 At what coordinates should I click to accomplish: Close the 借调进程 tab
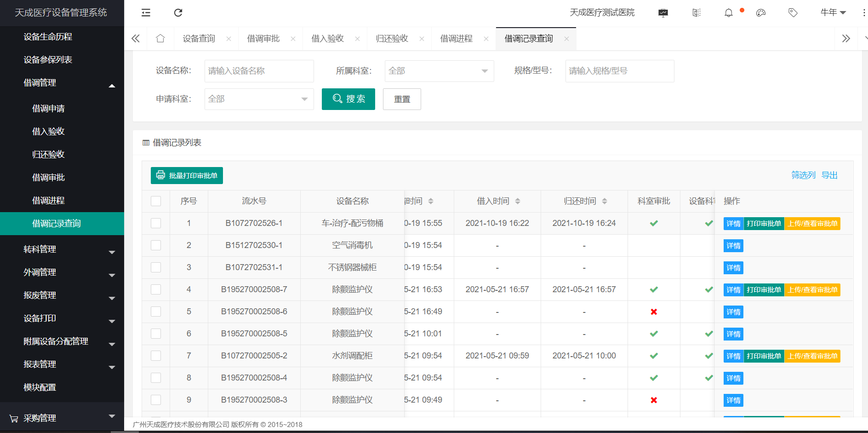point(486,39)
